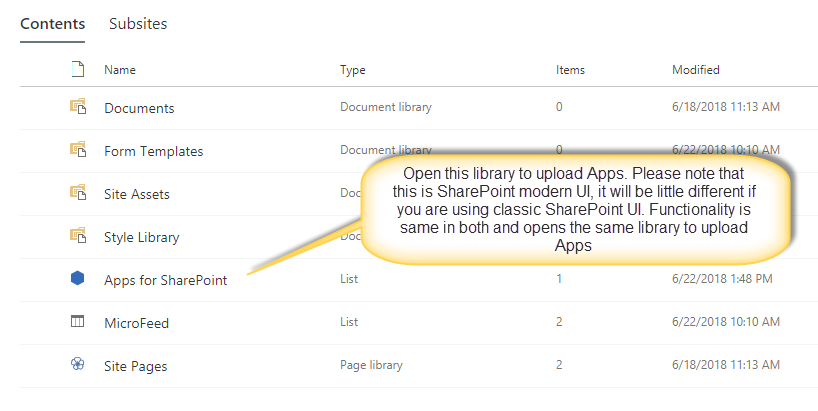Open the Form Templates library
Viewport: 818px width, 411px height.
tap(153, 151)
